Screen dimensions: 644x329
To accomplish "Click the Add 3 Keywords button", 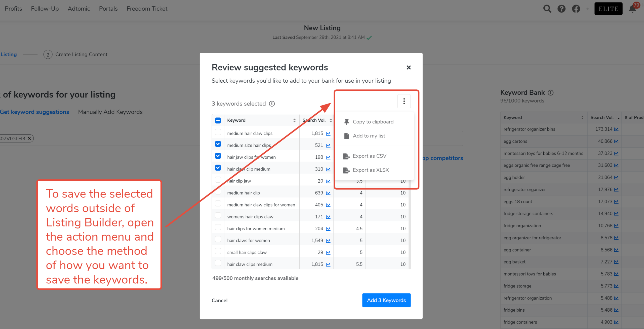I will point(386,300).
